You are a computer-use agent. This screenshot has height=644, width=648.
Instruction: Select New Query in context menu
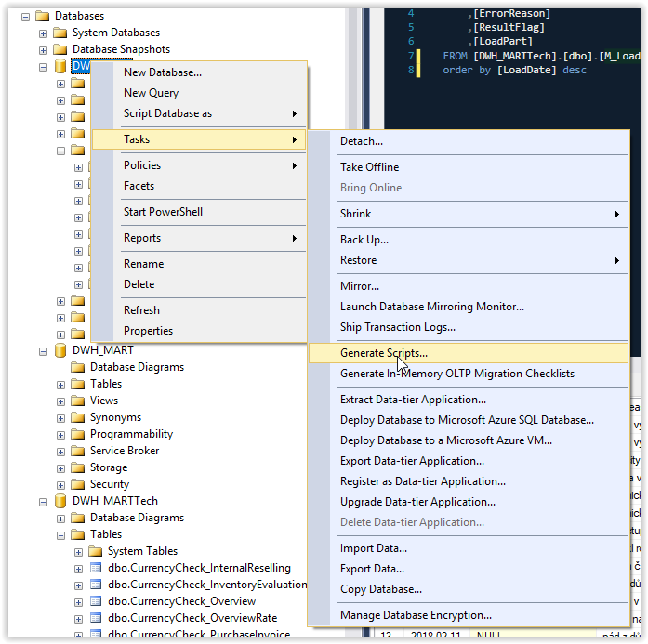(199, 93)
